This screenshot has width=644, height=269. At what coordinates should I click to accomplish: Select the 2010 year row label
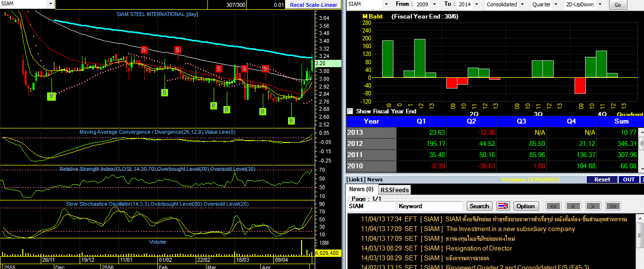[372, 166]
